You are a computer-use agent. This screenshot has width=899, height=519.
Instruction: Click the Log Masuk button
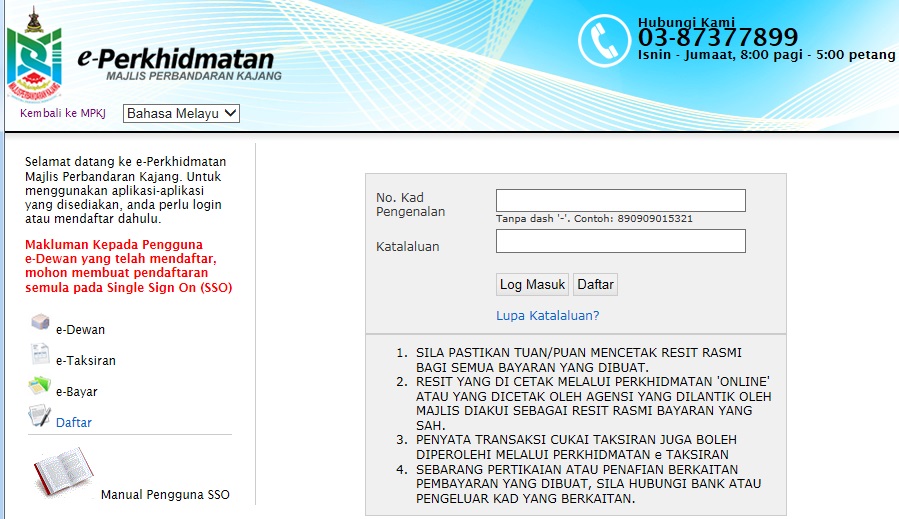532,284
